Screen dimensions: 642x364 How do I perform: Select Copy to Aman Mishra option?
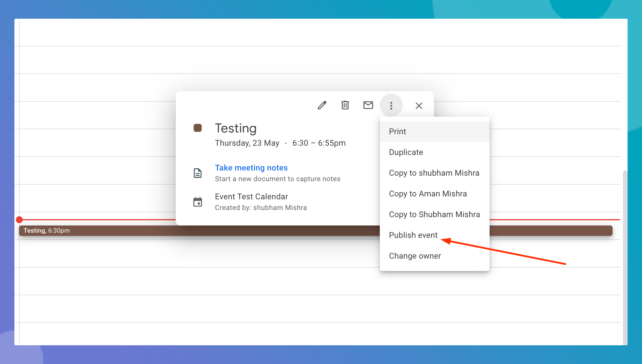click(428, 194)
